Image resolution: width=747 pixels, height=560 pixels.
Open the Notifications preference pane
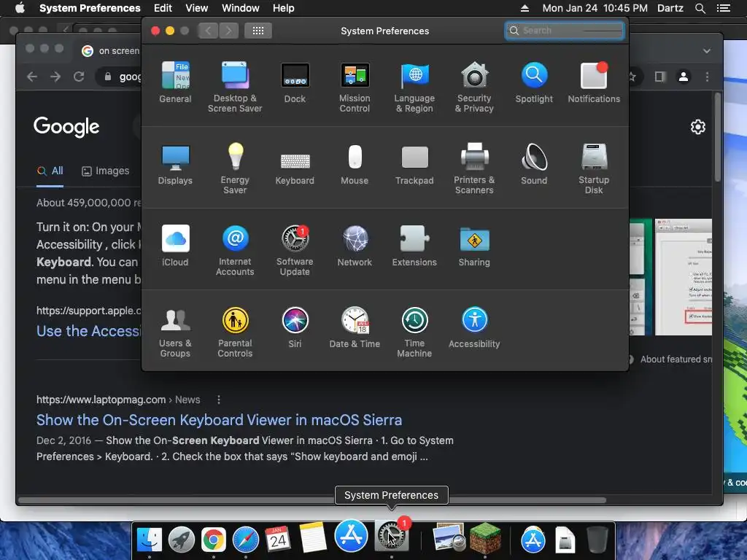tap(594, 82)
